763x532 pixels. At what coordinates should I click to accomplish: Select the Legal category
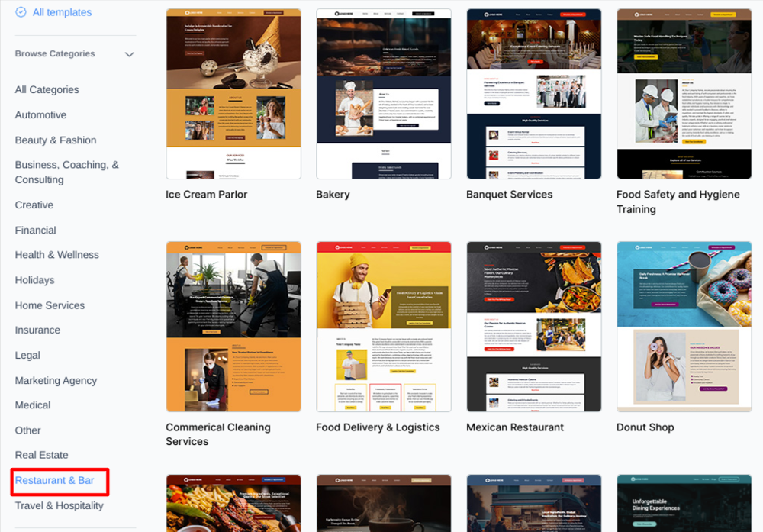(27, 356)
